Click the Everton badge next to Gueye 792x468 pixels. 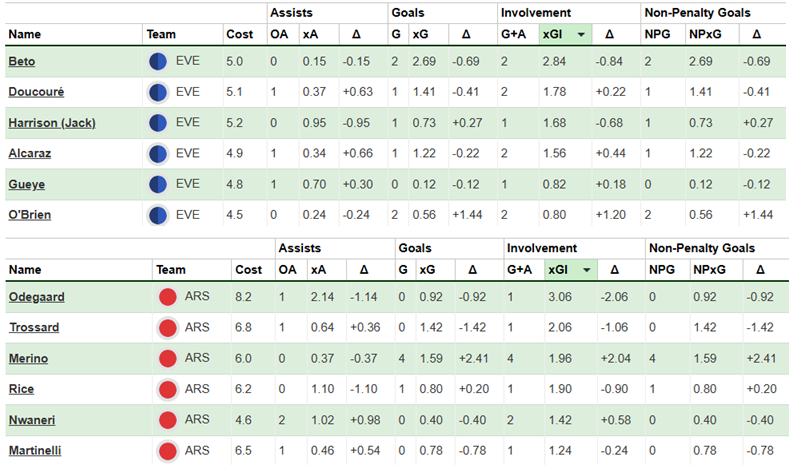[x=157, y=185]
